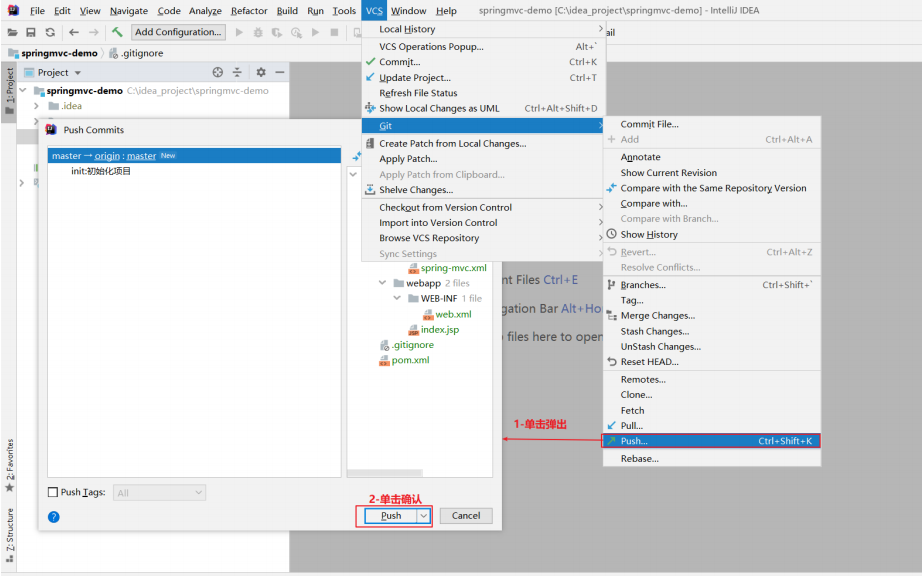This screenshot has width=922, height=576.
Task: Click the Stop square icon in toolbar
Action: pos(334,32)
